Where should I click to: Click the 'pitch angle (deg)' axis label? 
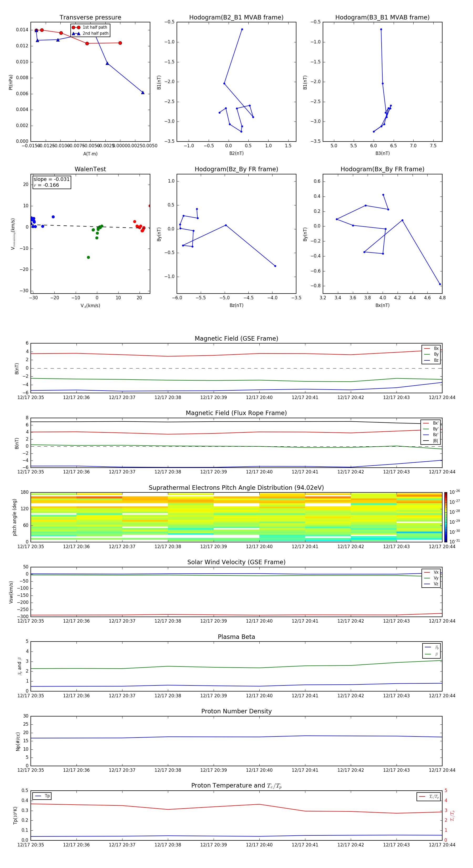tap(14, 517)
